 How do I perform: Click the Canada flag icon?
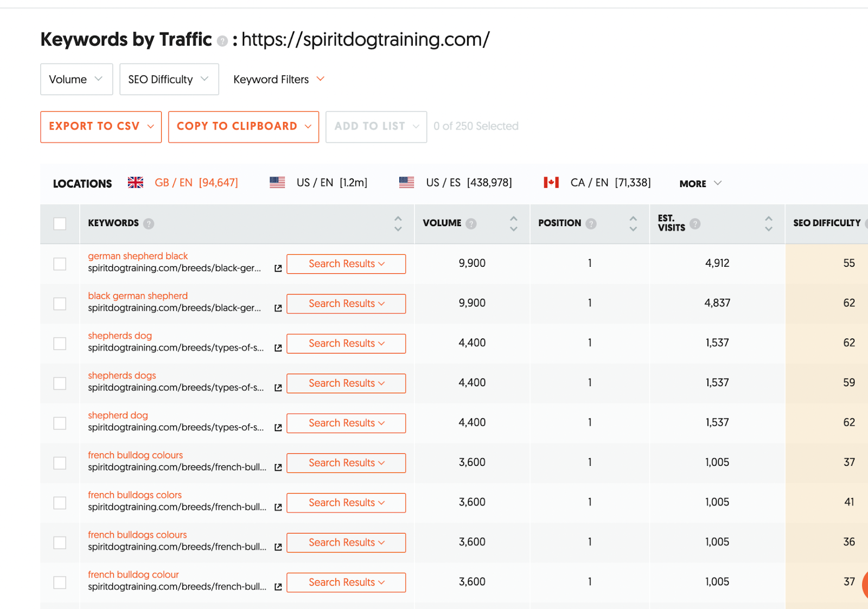[x=551, y=183]
